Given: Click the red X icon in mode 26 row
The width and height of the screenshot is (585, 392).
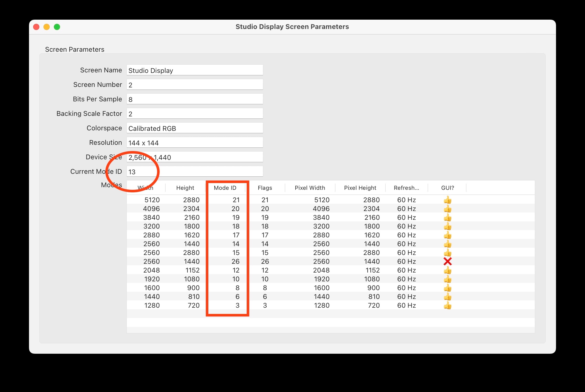Looking at the screenshot, I should pos(448,261).
